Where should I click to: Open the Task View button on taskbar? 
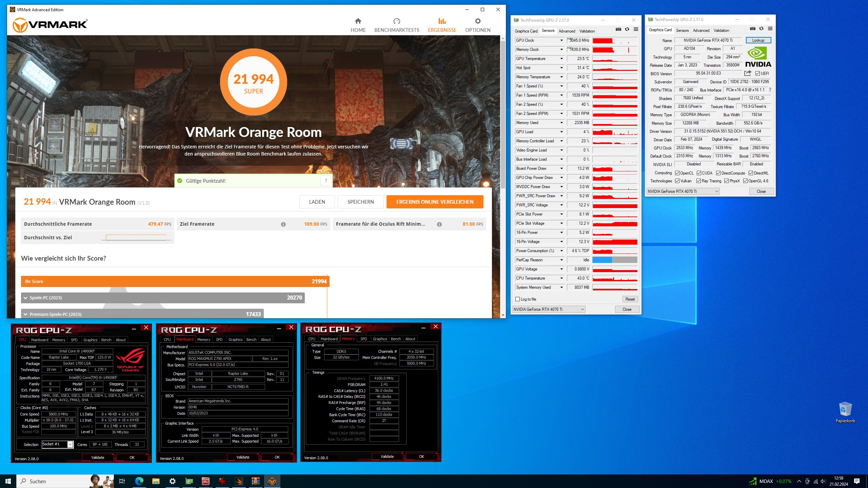tap(122, 481)
